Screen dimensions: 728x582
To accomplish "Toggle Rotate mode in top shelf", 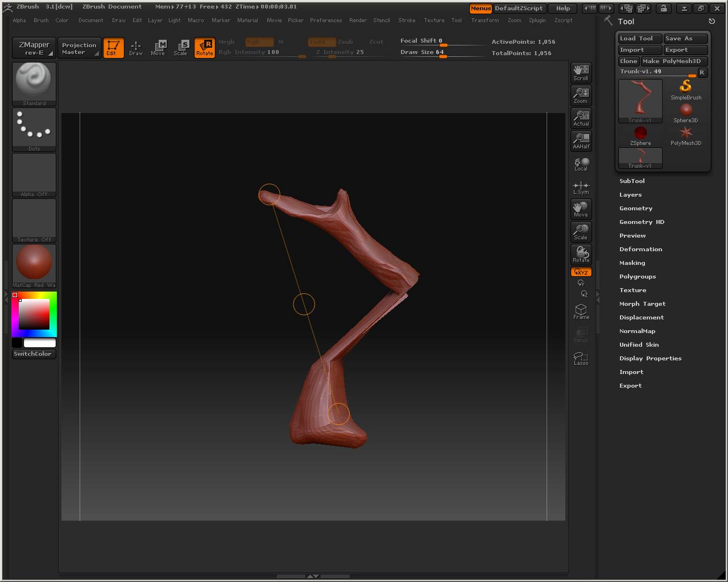I will (204, 48).
